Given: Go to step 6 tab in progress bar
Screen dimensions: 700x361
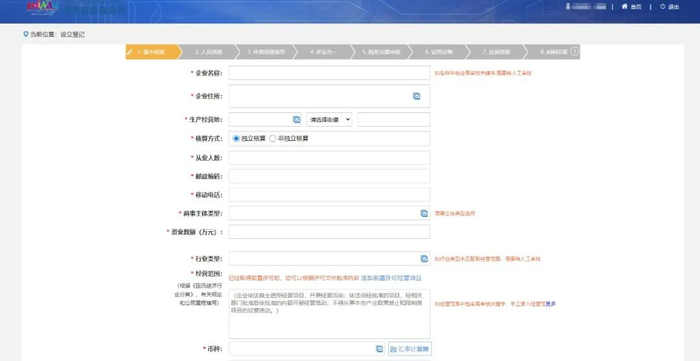Looking at the screenshot, I should coord(439,52).
